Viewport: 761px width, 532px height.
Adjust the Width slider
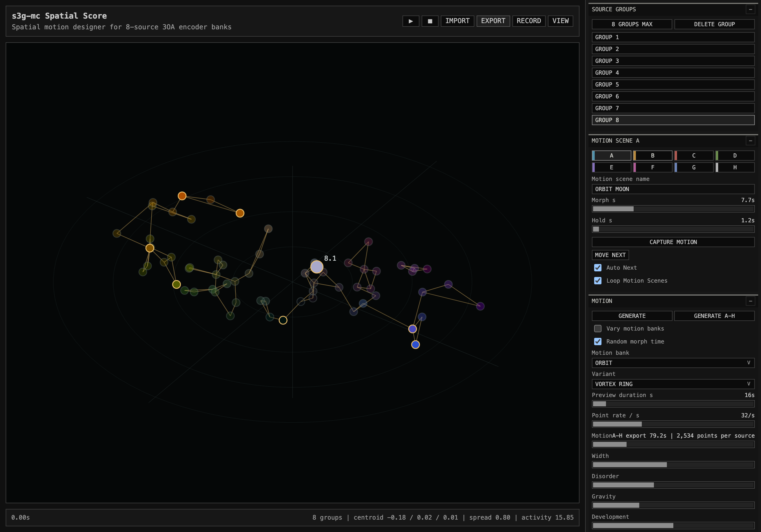click(x=673, y=465)
